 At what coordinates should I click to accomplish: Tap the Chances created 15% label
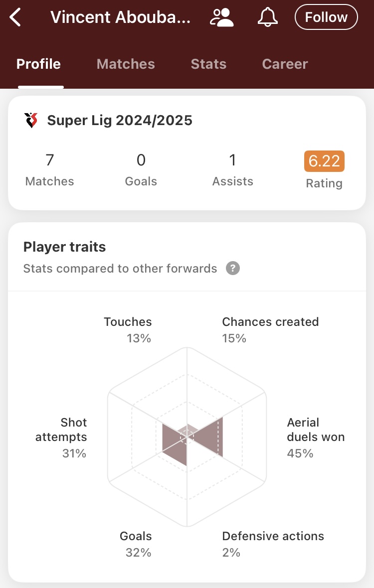(x=270, y=329)
